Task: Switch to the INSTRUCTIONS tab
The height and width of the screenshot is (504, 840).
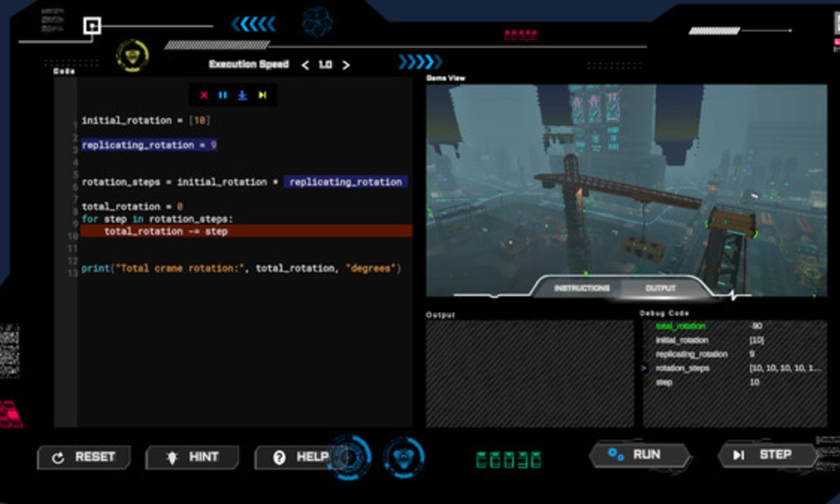Action: tap(581, 288)
